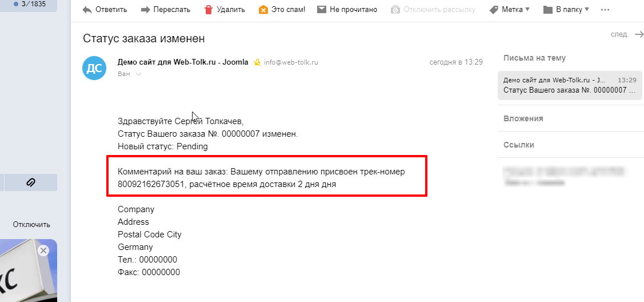644x302 pixels.
Task: Close the ad banner with the X
Action: coord(43,251)
